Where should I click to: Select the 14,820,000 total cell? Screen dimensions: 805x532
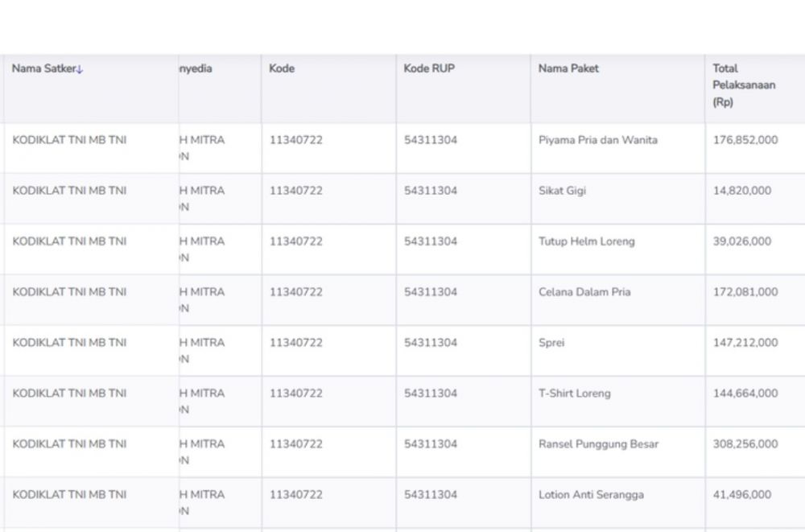742,191
